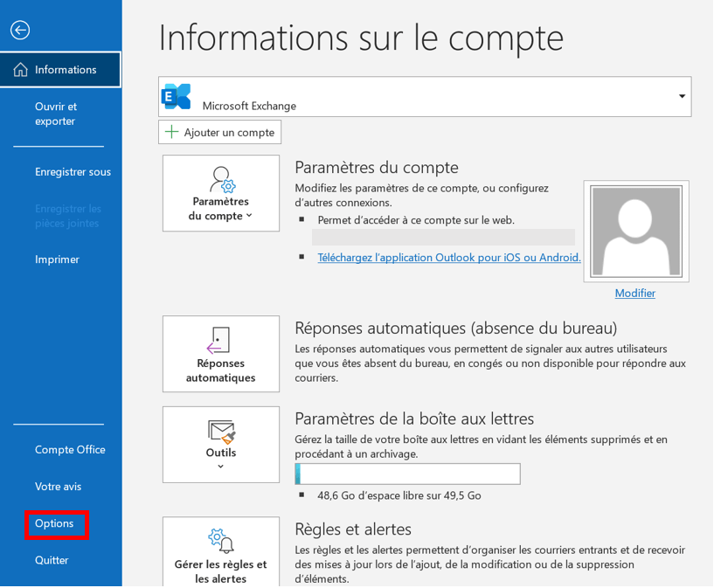Open Votre avis in the sidebar
Screen dimensions: 714x588
point(58,487)
